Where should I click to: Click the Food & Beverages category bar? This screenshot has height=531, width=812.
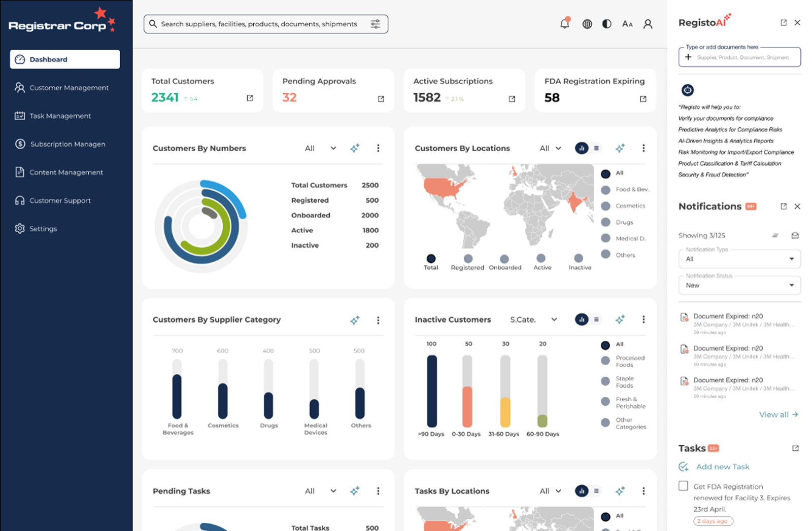pyautogui.click(x=177, y=396)
